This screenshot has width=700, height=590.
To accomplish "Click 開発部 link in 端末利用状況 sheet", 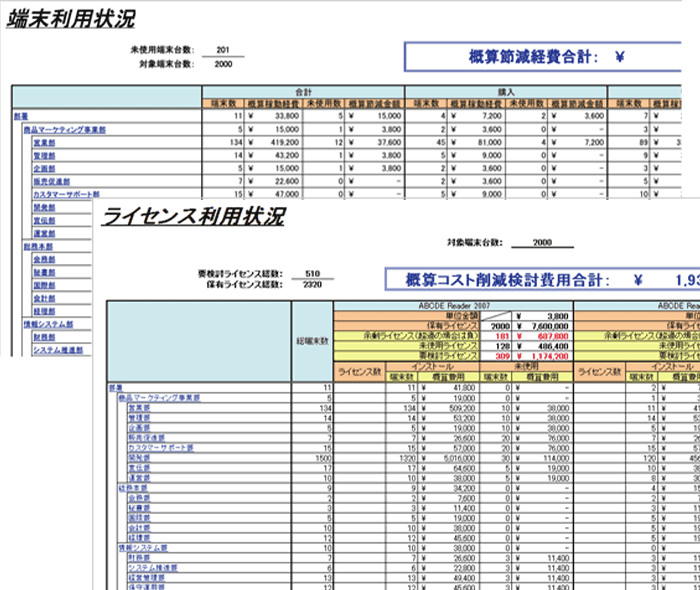I will tap(44, 207).
